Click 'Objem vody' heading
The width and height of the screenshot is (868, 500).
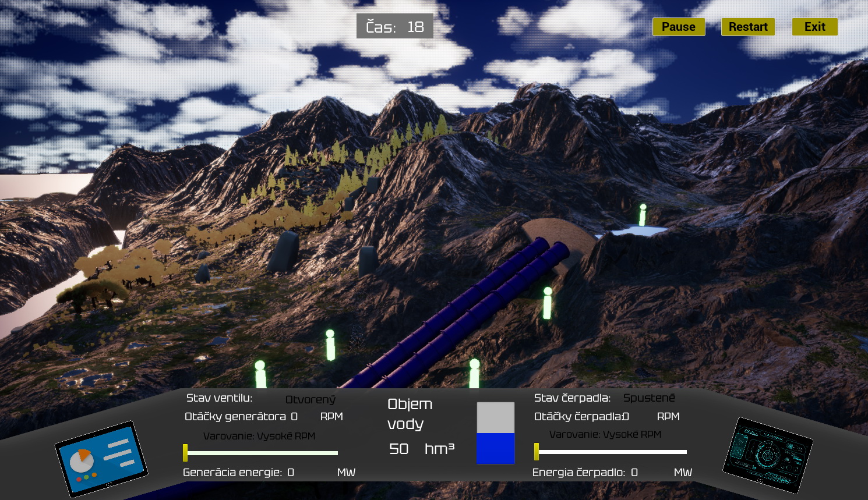point(410,414)
